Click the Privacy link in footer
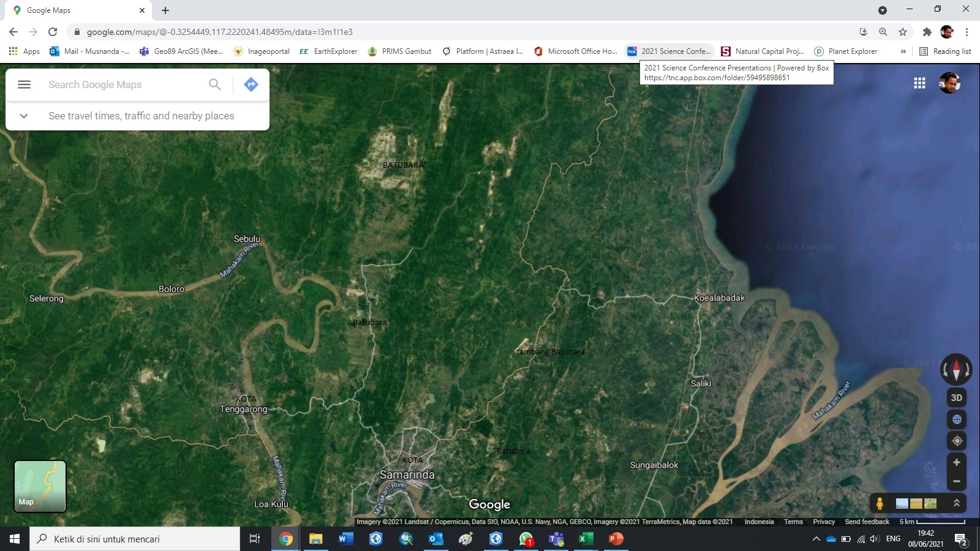Image resolution: width=980 pixels, height=551 pixels. (x=824, y=522)
